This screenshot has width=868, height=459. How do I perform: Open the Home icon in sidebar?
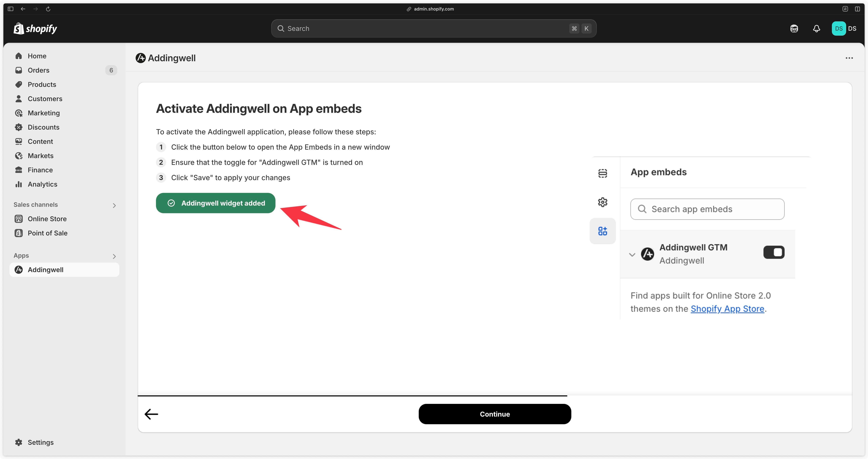click(18, 56)
